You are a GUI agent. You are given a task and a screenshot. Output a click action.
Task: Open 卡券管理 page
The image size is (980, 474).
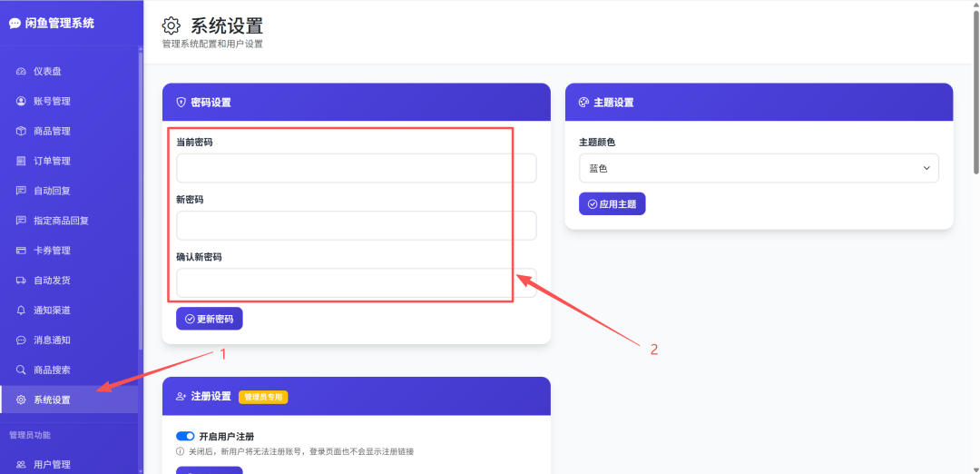[69, 251]
